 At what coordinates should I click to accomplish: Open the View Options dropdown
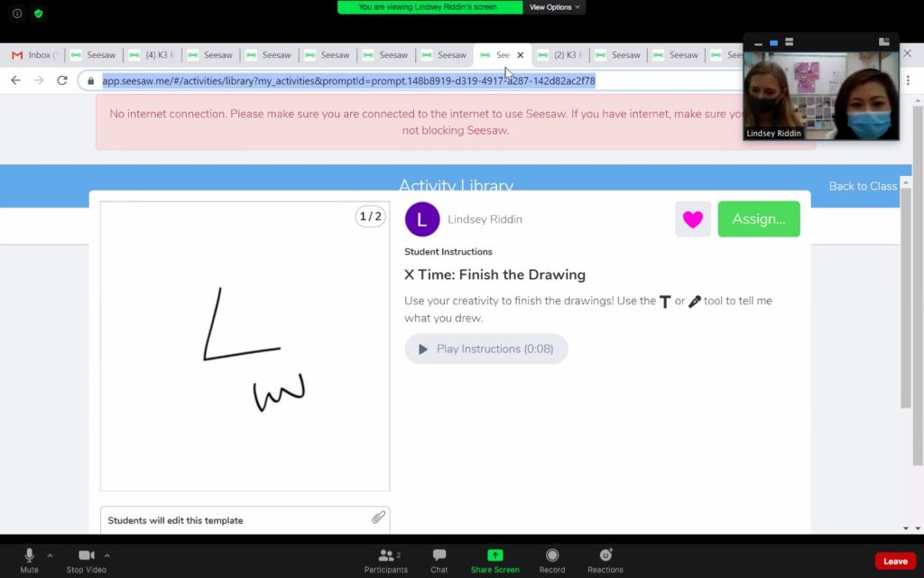coord(554,7)
